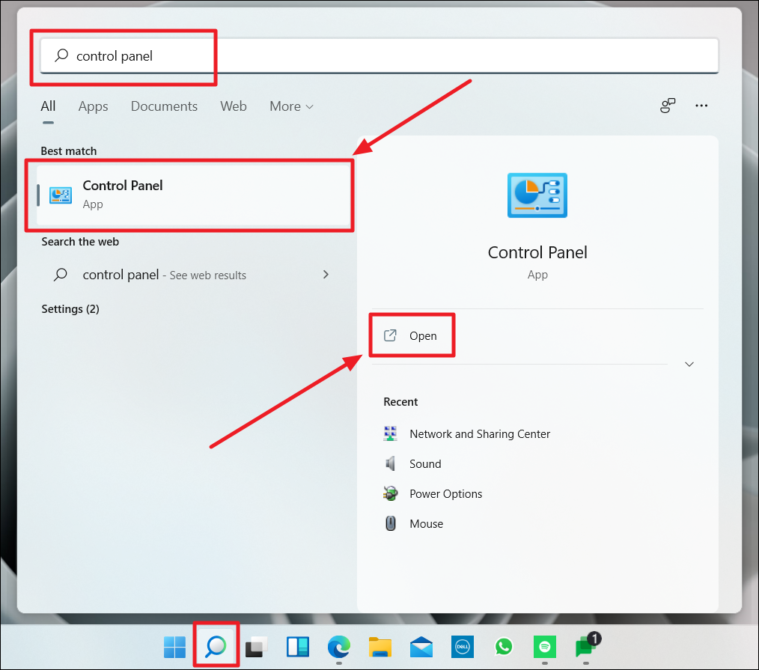Switch to the Documents filter tab

tap(164, 106)
